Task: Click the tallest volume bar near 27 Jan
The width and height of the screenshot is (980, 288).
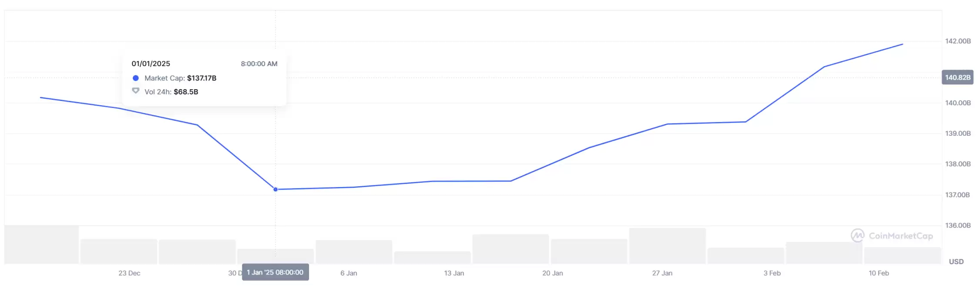Action: [668, 246]
